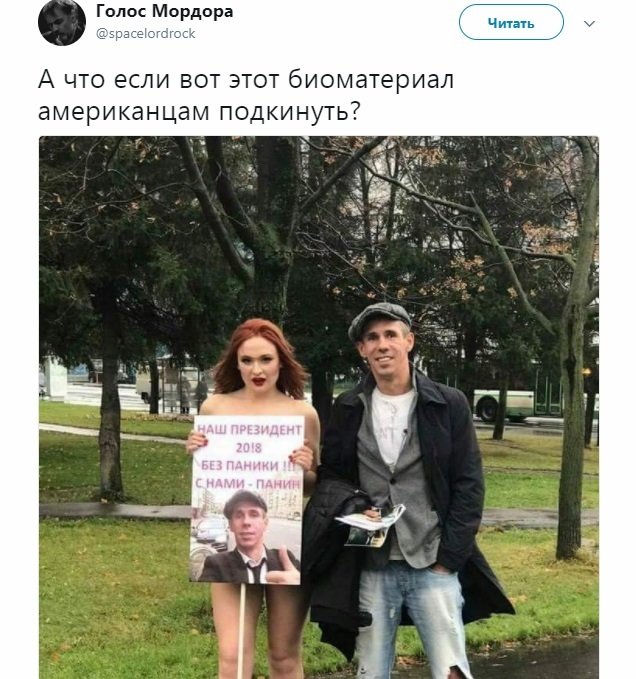
Task: Expand the tweet options chevron
Action: tap(589, 23)
